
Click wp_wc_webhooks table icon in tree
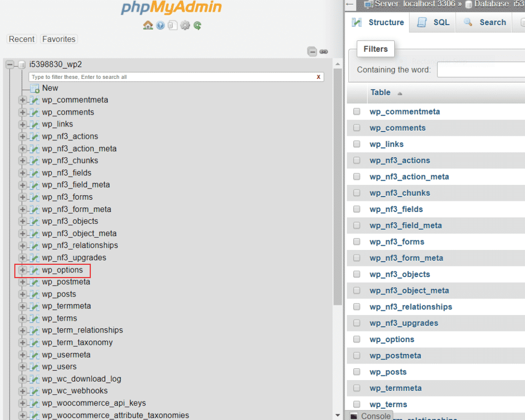click(x=34, y=391)
